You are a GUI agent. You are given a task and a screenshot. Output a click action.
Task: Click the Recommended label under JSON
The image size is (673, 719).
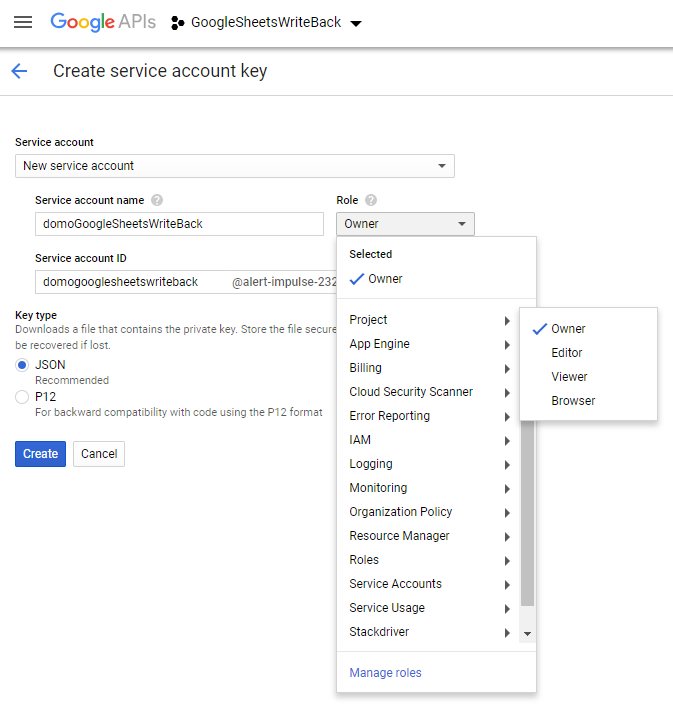coord(72,380)
